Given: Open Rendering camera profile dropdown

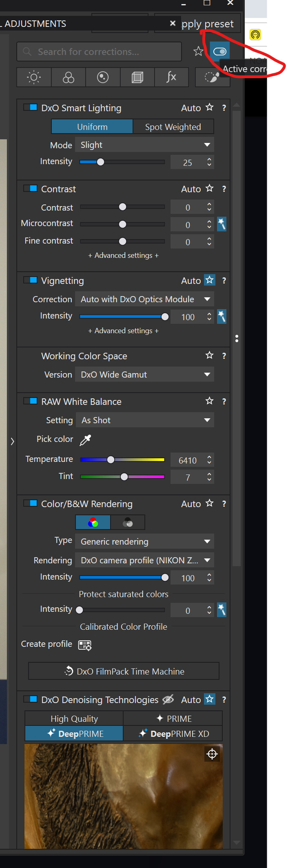Looking at the screenshot, I should pos(145,560).
